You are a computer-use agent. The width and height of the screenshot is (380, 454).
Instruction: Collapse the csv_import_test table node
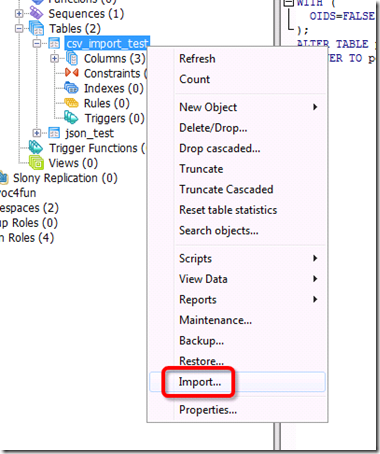(36, 43)
